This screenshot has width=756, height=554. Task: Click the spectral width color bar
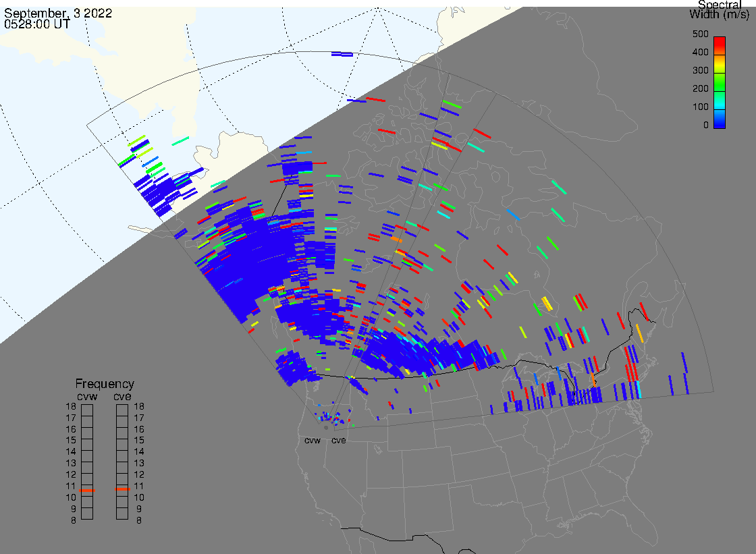720,82
